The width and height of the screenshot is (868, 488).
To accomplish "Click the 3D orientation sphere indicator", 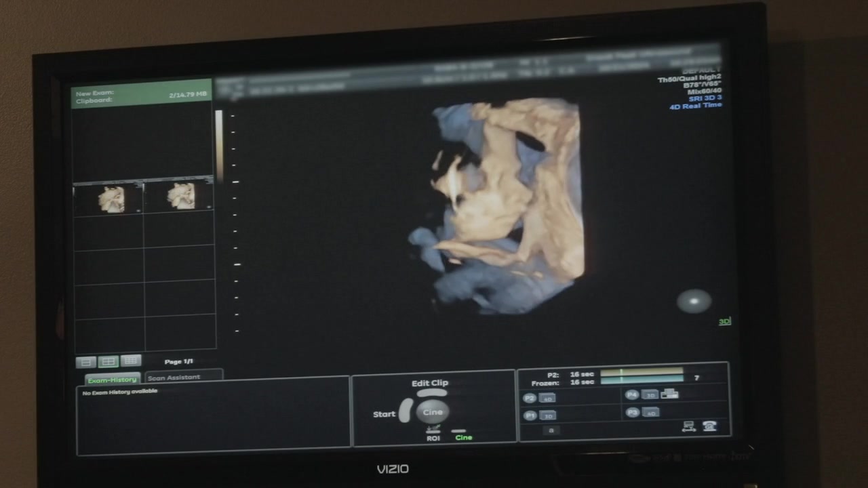I will pyautogui.click(x=694, y=301).
